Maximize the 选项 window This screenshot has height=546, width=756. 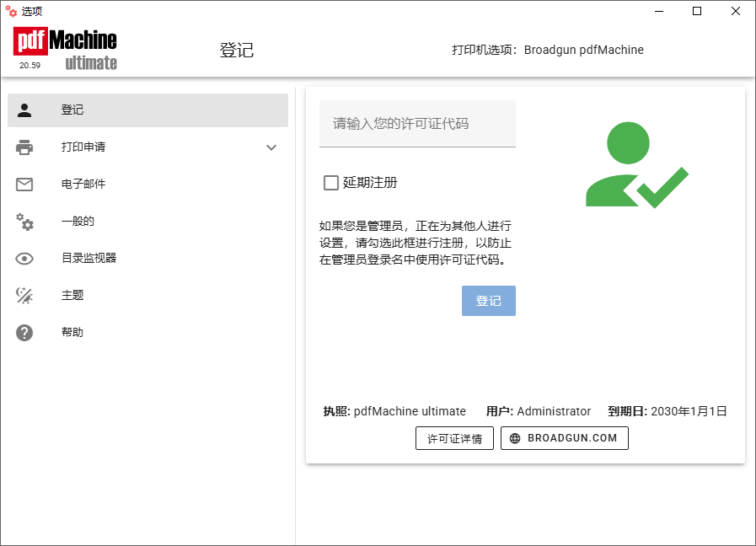point(697,11)
